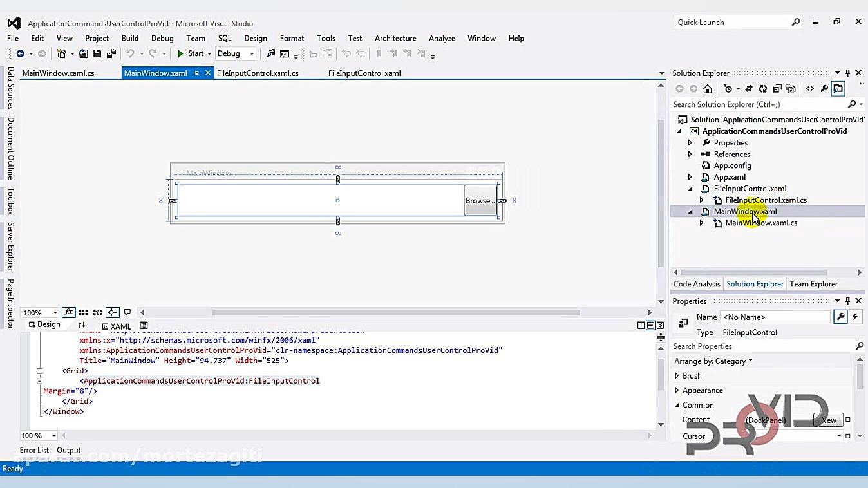
Task: Toggle the show snap grid button
Action: pyautogui.click(x=84, y=312)
